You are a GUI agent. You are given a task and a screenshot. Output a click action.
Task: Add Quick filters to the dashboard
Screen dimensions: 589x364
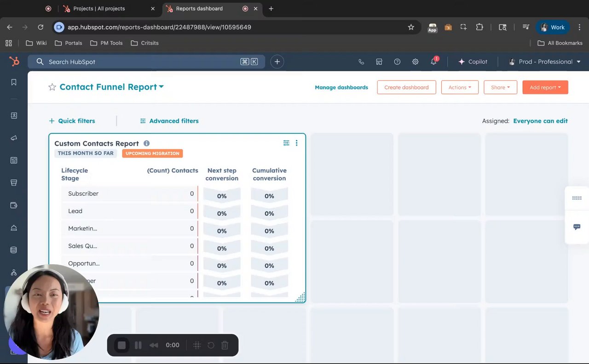click(x=72, y=121)
